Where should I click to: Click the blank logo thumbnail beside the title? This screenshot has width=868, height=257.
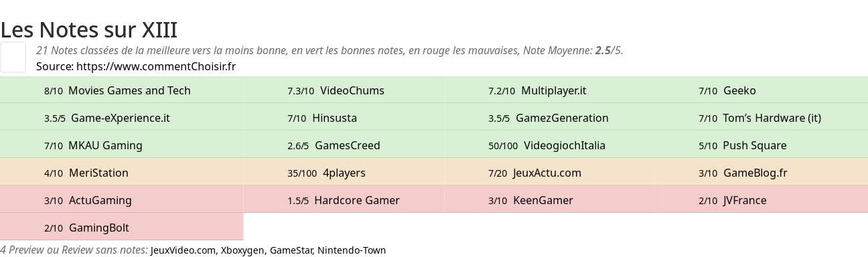13,57
